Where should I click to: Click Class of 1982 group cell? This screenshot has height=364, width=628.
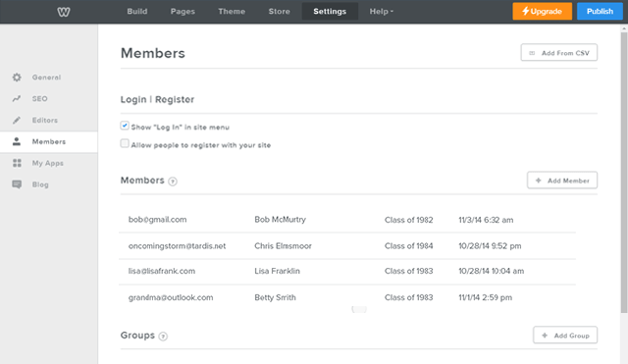[x=408, y=220]
